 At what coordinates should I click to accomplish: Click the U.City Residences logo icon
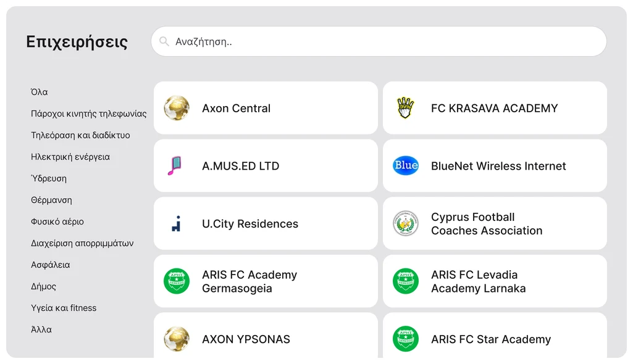pyautogui.click(x=177, y=223)
